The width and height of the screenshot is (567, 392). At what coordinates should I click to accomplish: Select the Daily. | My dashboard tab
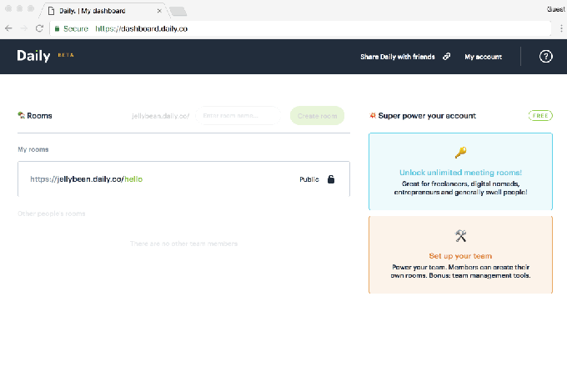coord(103,11)
